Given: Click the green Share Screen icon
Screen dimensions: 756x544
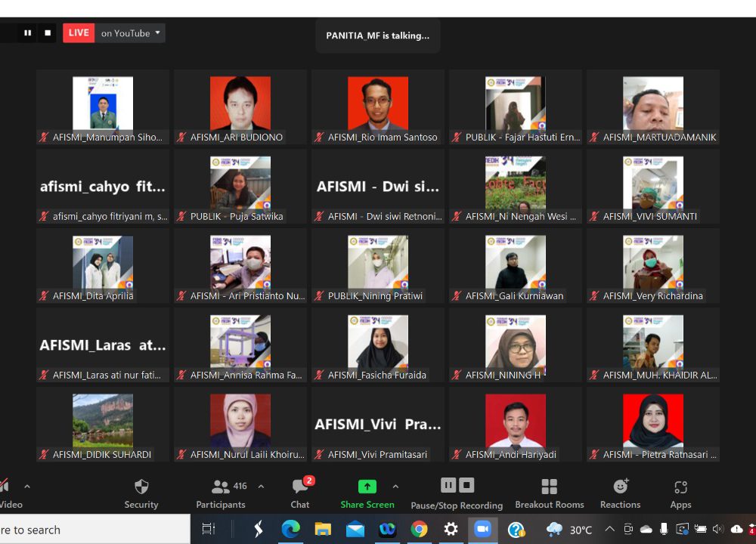Looking at the screenshot, I should [367, 487].
